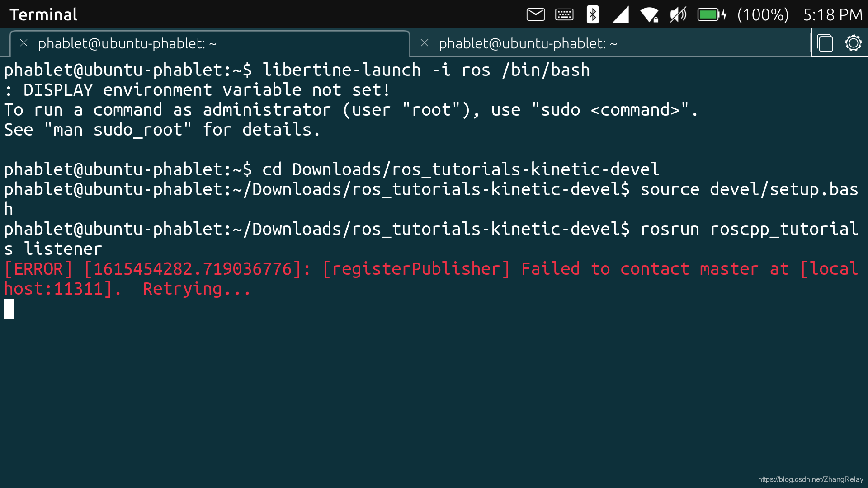This screenshot has height=488, width=868.
Task: Open the battery status indicator
Action: pos(712,14)
